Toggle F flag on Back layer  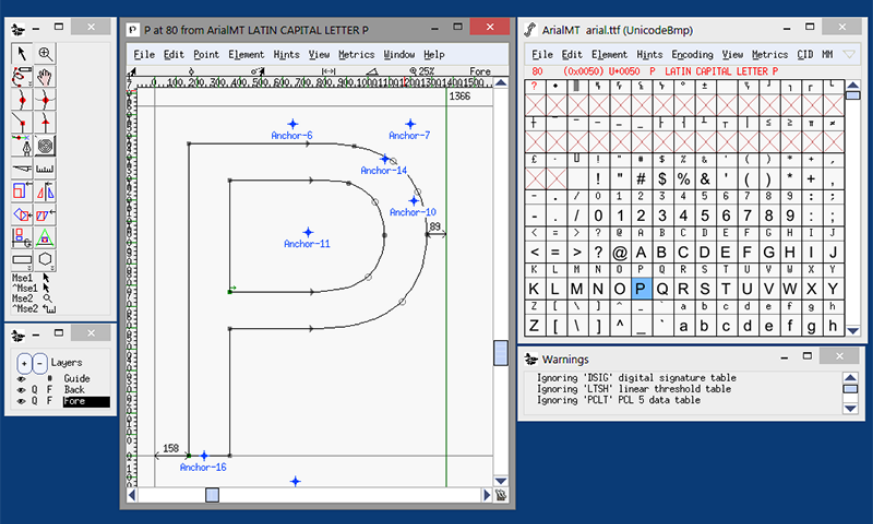click(49, 390)
